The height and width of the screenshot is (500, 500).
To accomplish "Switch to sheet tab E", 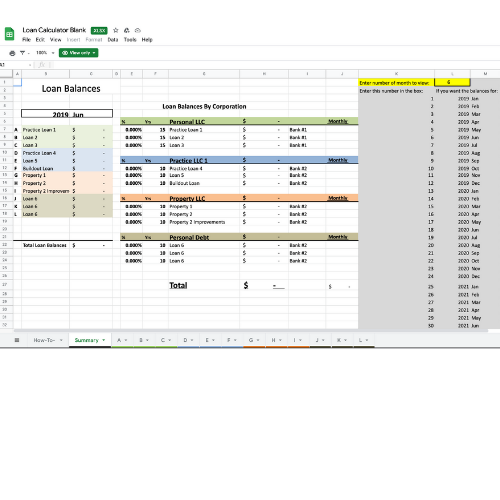I will pos(207,340).
